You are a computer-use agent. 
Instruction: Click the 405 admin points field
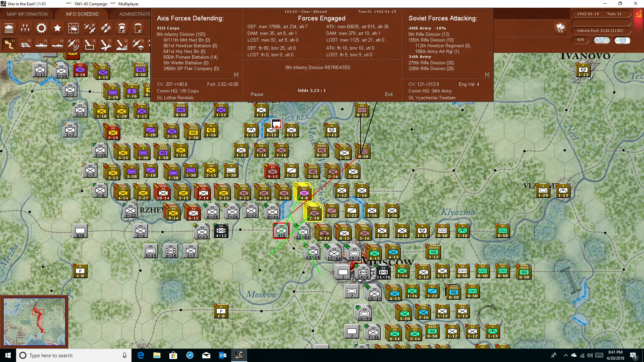point(581,40)
